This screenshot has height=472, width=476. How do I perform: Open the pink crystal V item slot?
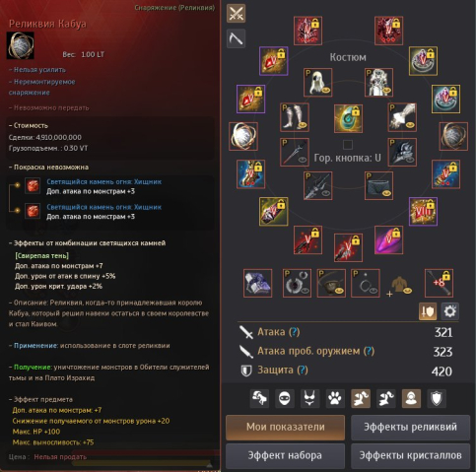(388, 239)
